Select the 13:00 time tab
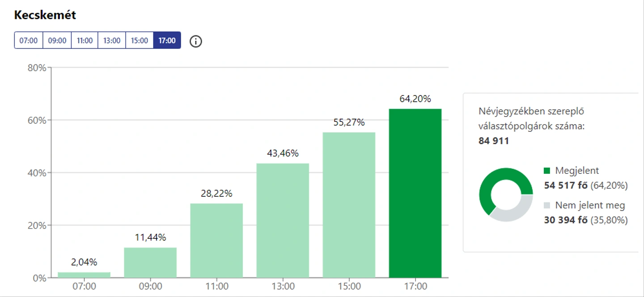This screenshot has height=297, width=644. tap(112, 40)
